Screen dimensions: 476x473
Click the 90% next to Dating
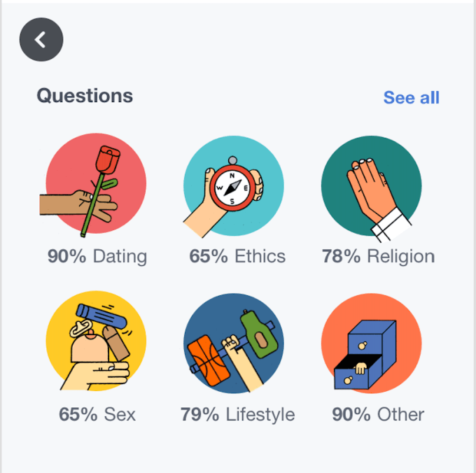(66, 256)
